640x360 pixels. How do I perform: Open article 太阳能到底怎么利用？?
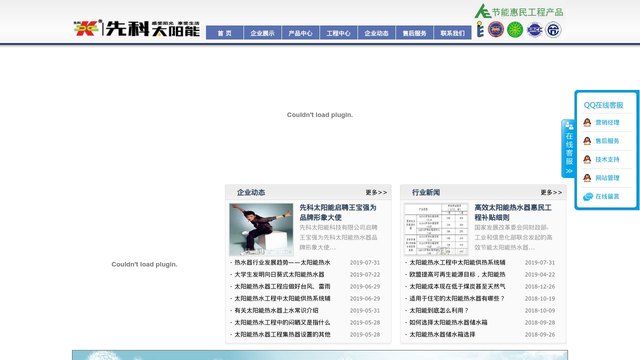pyautogui.click(x=439, y=310)
